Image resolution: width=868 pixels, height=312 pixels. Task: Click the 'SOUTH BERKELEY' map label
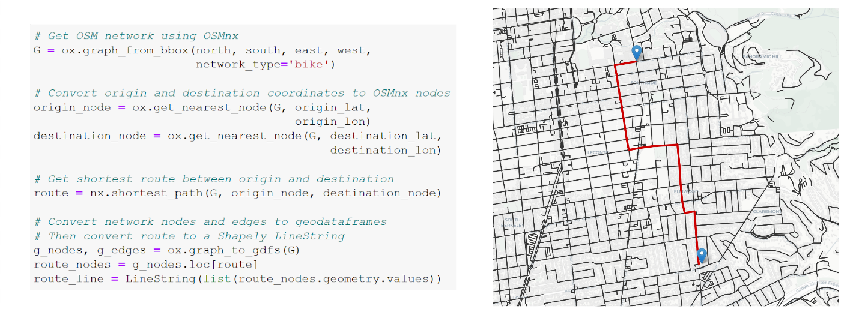pos(512,223)
